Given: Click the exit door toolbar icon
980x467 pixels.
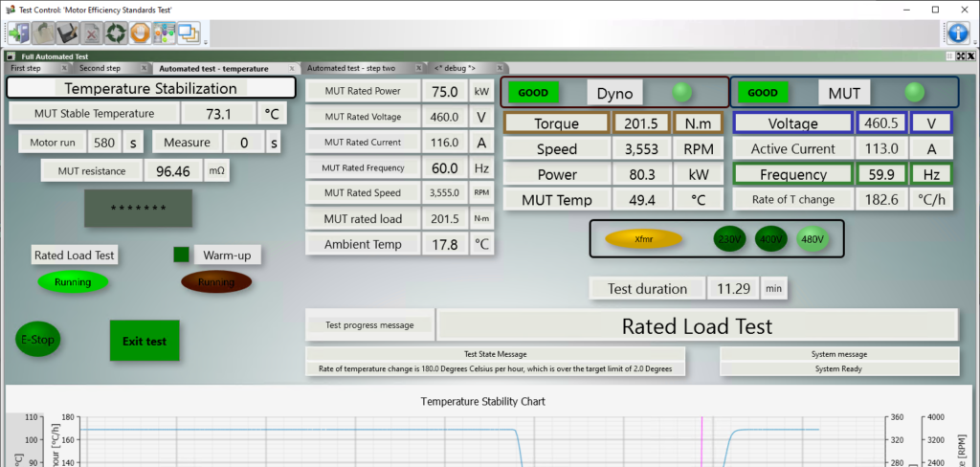Looking at the screenshot, I should coord(18,33).
